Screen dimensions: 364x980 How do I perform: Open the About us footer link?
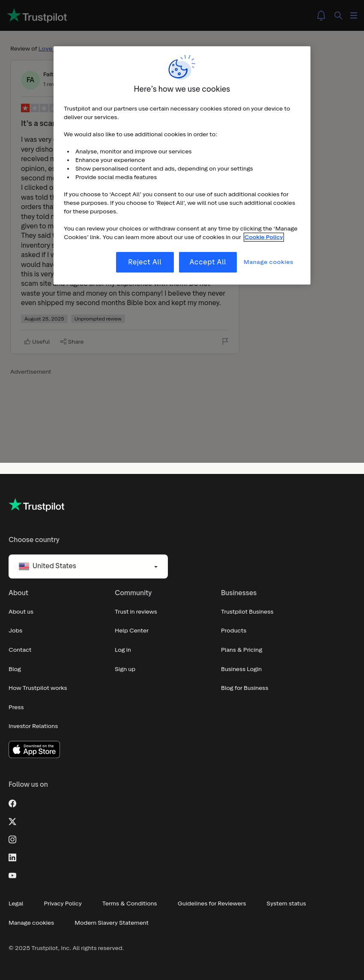tap(21, 612)
